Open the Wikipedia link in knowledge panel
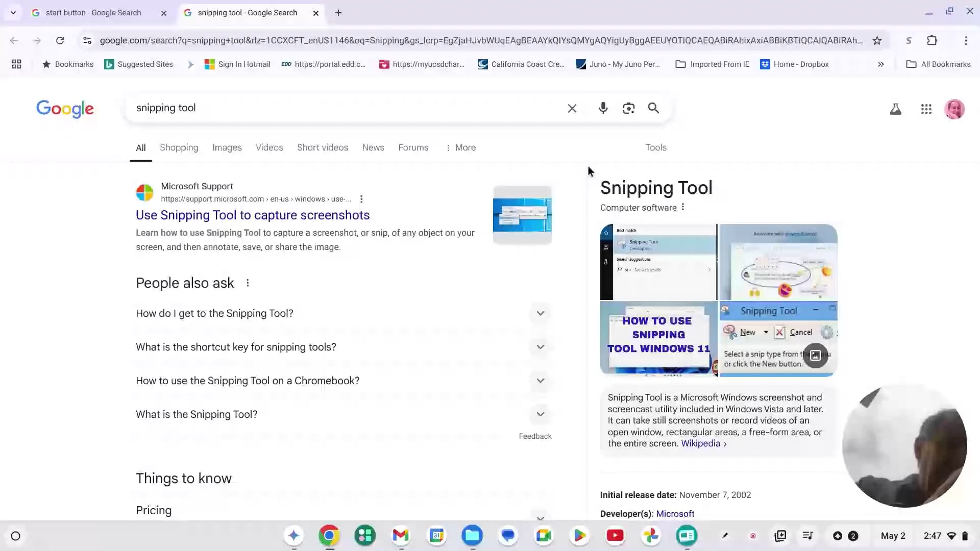The height and width of the screenshot is (551, 980). click(700, 443)
